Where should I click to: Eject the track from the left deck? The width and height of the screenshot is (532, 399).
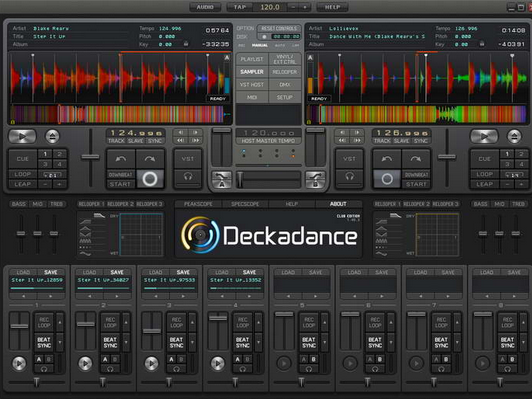pos(52,136)
